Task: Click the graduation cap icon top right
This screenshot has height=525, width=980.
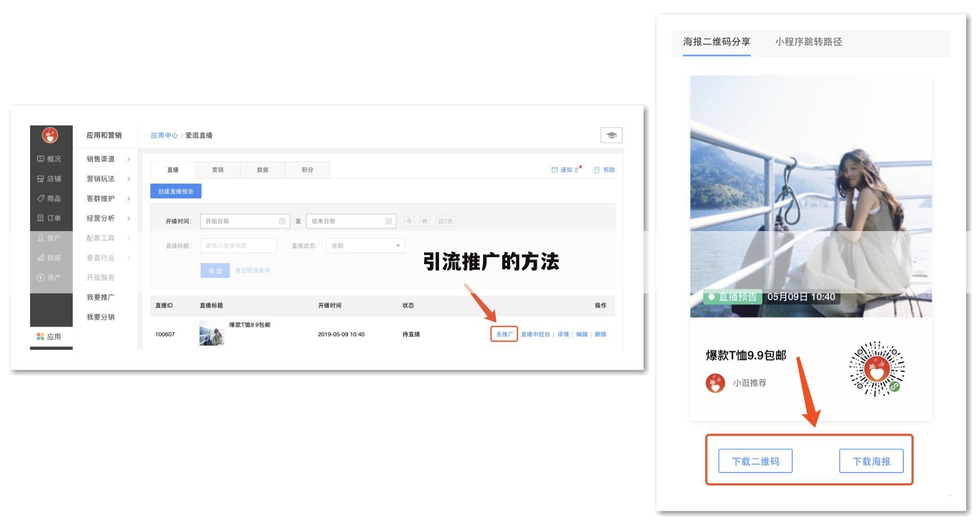Action: [612, 135]
